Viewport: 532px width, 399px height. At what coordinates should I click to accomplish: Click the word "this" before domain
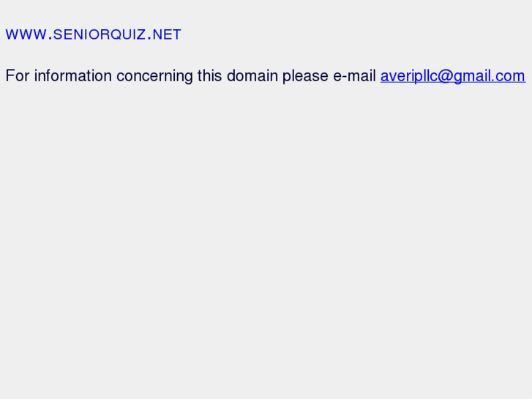(x=209, y=76)
